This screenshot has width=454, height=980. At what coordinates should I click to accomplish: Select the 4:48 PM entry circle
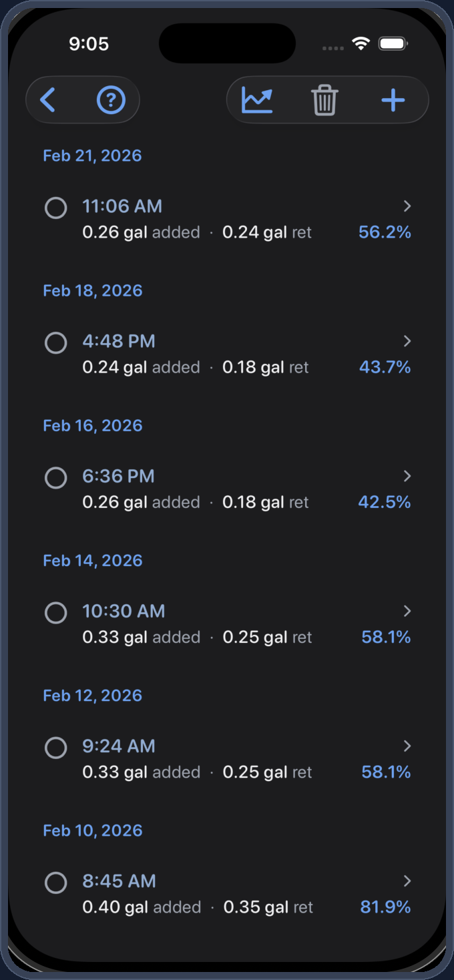click(x=55, y=342)
